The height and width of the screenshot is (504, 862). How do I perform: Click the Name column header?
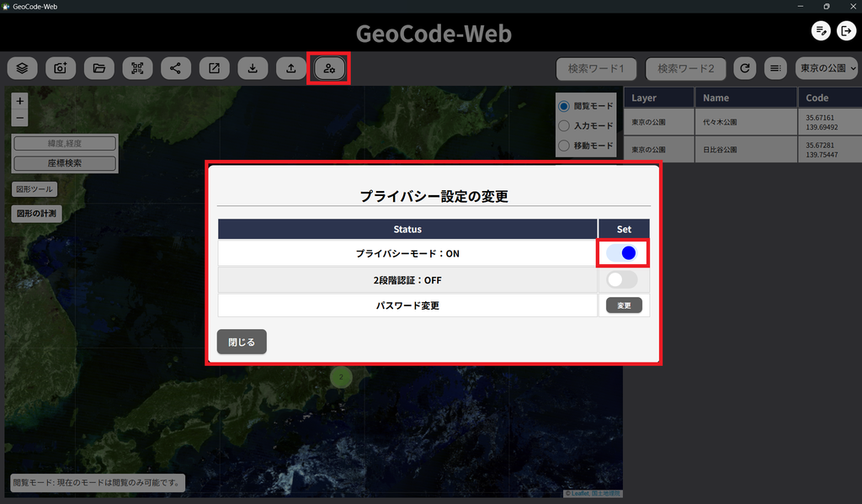746,98
